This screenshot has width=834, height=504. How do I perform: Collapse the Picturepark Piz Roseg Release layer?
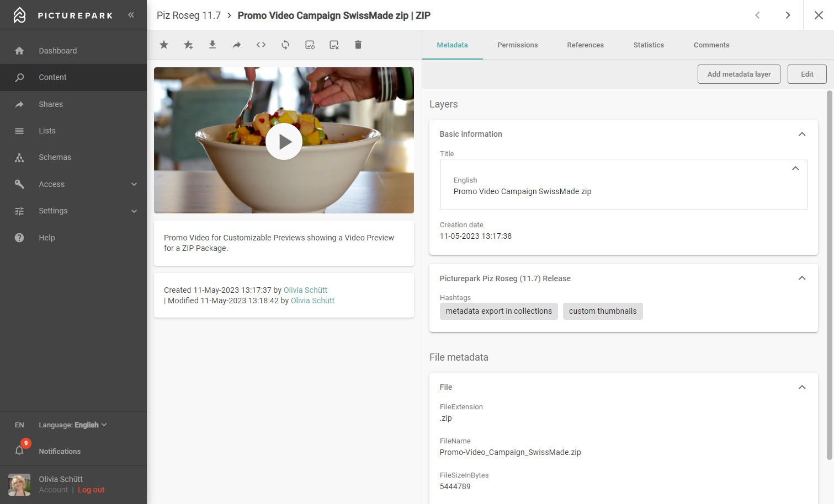click(802, 278)
